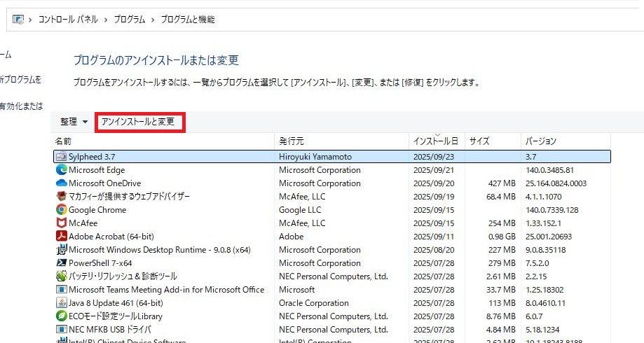Click the PowerShell 7-x64 icon
Image resolution: width=644 pixels, height=343 pixels.
click(x=62, y=263)
